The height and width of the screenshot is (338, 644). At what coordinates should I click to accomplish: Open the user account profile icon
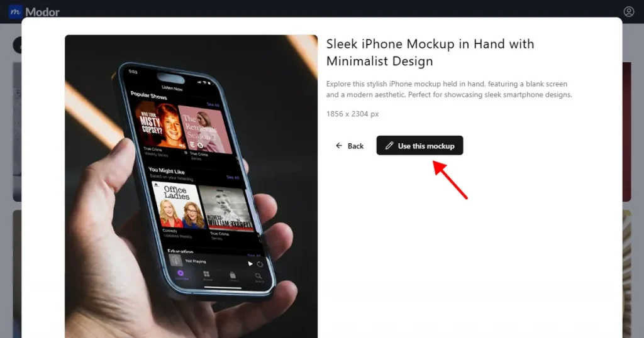[x=628, y=11]
